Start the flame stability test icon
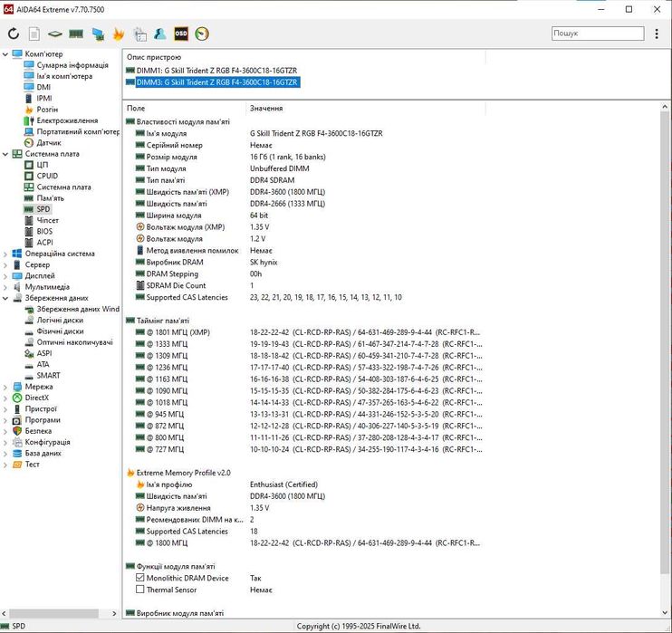Screen dimensions: 672x633 (119, 34)
